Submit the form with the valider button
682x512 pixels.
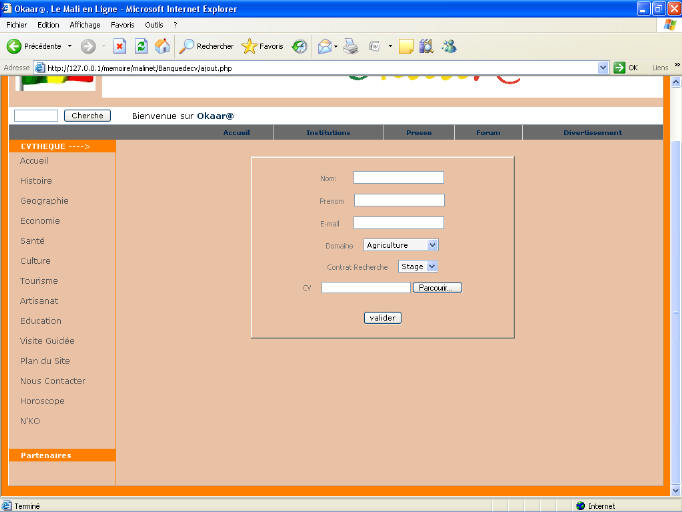382,318
